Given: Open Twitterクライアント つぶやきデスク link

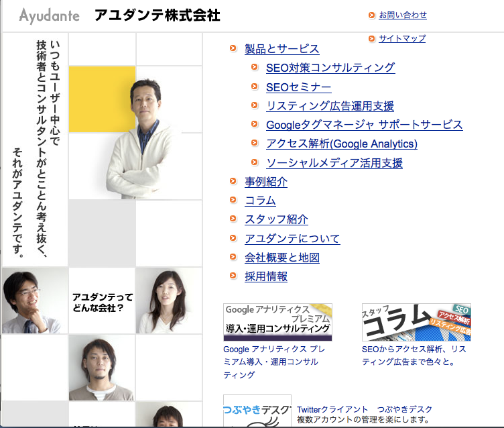Looking at the screenshot, I should (x=365, y=409).
